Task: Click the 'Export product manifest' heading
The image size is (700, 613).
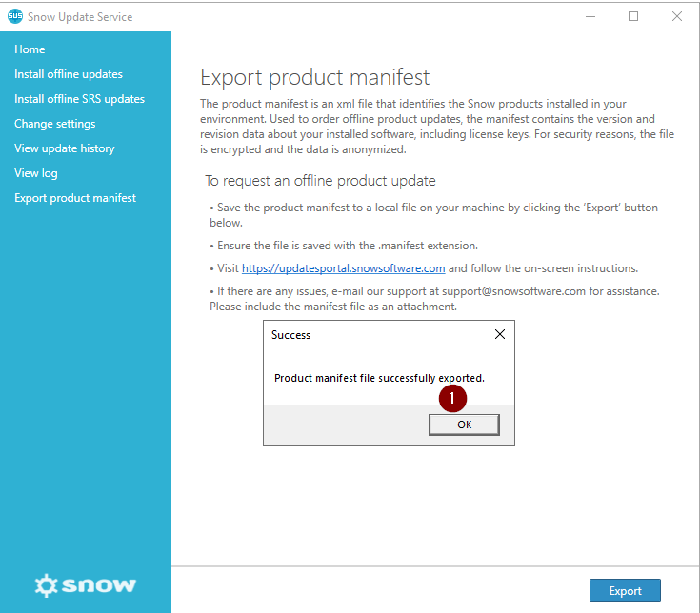Action: point(314,77)
